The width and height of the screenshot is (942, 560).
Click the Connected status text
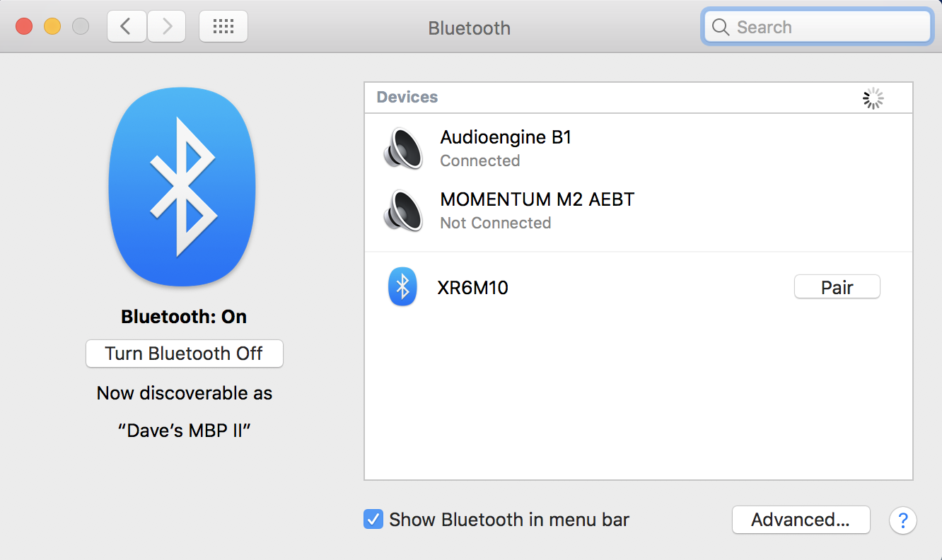(x=479, y=161)
